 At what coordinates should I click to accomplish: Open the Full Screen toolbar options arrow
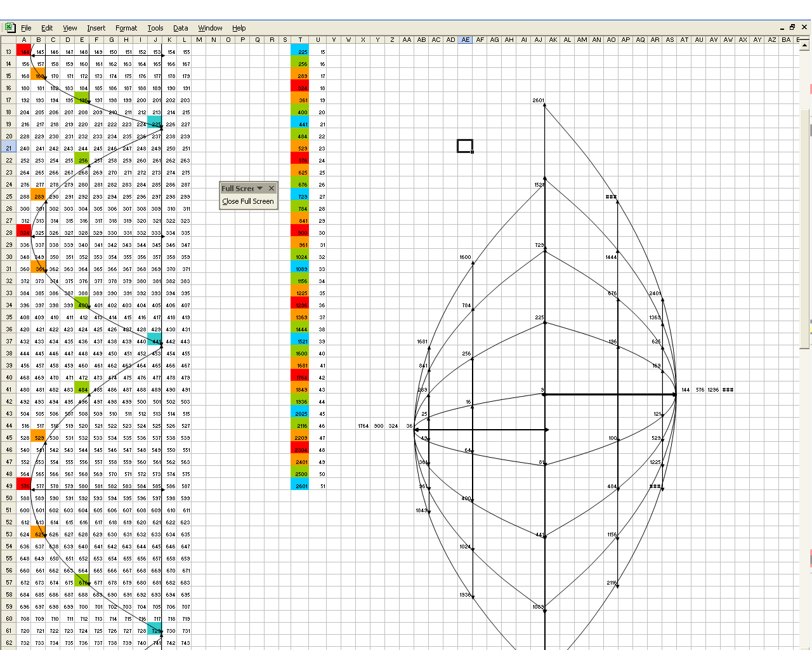point(259,189)
